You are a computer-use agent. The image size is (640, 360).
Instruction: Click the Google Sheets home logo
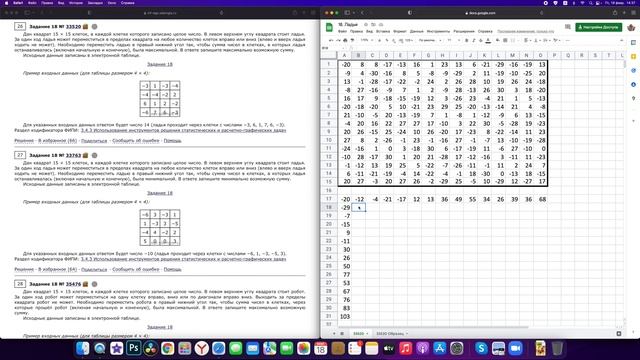coord(329,27)
